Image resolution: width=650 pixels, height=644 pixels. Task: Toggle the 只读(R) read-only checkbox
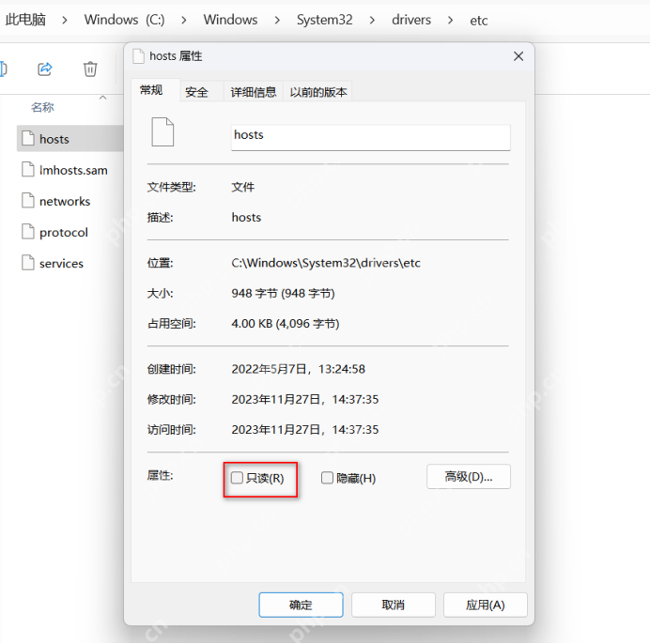237,478
